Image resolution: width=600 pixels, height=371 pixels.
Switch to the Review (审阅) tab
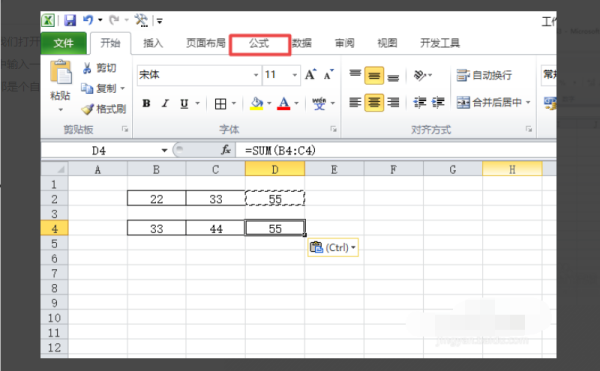344,43
